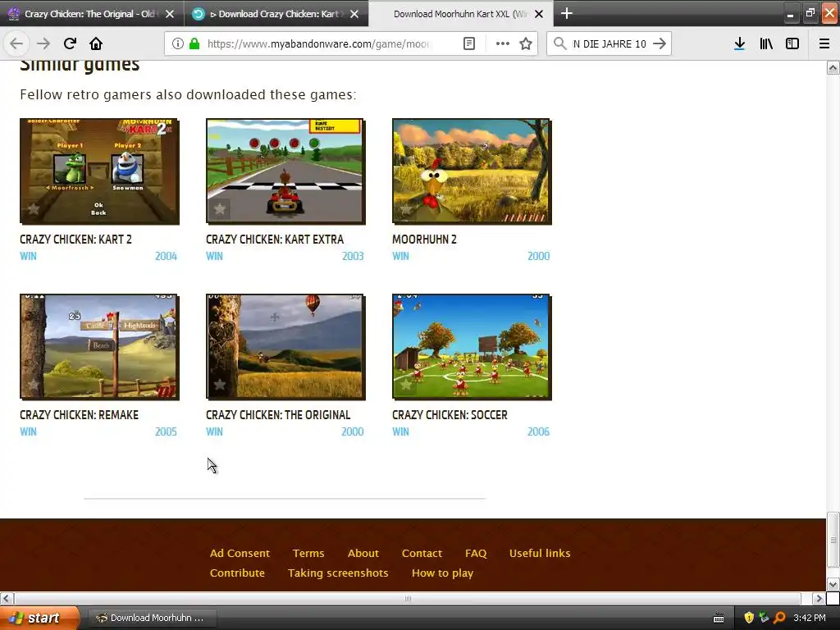840x630 pixels.
Task: Open Crazy Chicken: Remake thumbnail
Action: (x=99, y=347)
